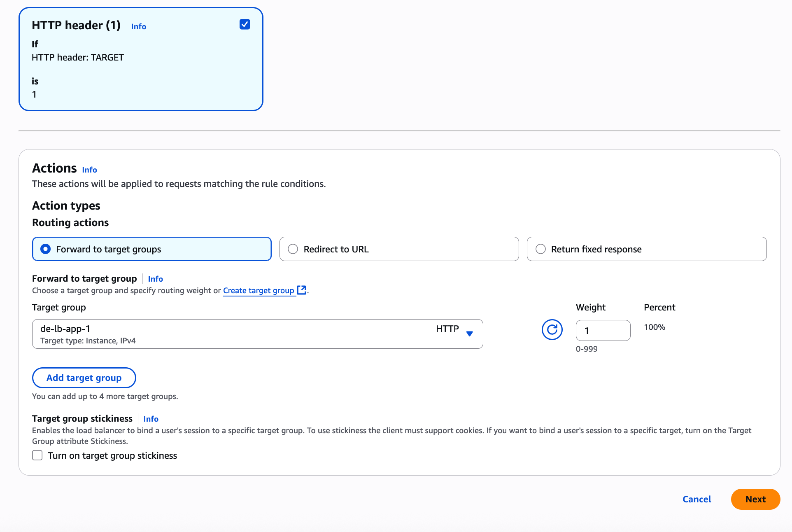Viewport: 792px width, 532px height.
Task: Uncheck the HTTP header condition checkbox
Action: point(245,24)
